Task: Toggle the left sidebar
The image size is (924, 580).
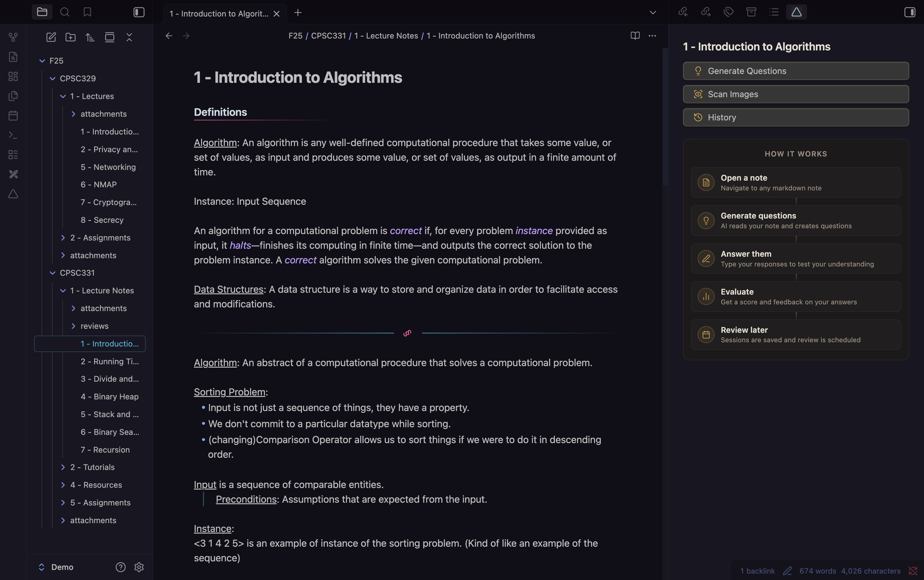Action: (x=139, y=12)
